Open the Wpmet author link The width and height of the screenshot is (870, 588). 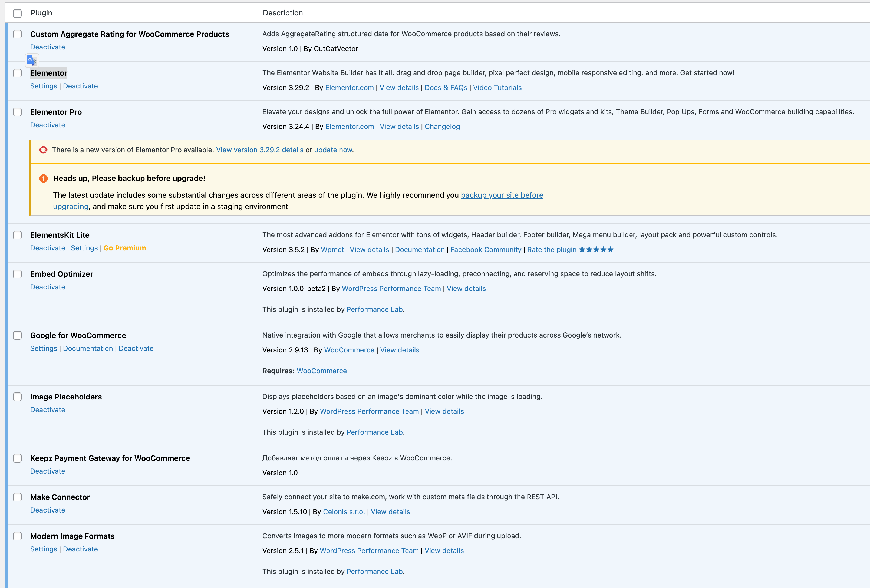332,250
